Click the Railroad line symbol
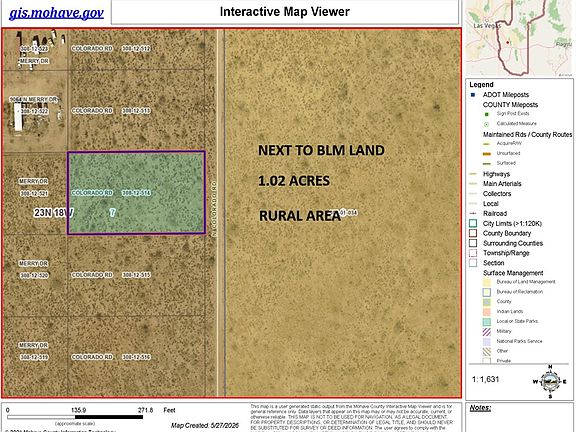The height and width of the screenshot is (432, 576). [473, 213]
